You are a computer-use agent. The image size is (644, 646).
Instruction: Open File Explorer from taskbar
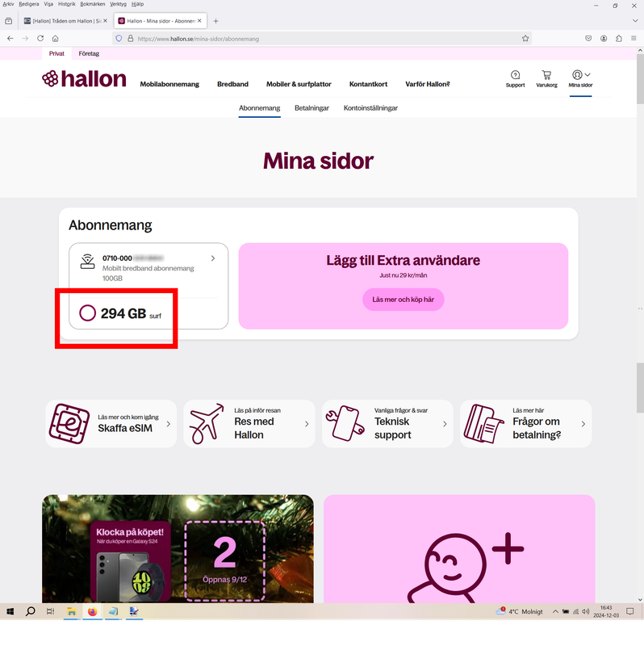(x=72, y=611)
